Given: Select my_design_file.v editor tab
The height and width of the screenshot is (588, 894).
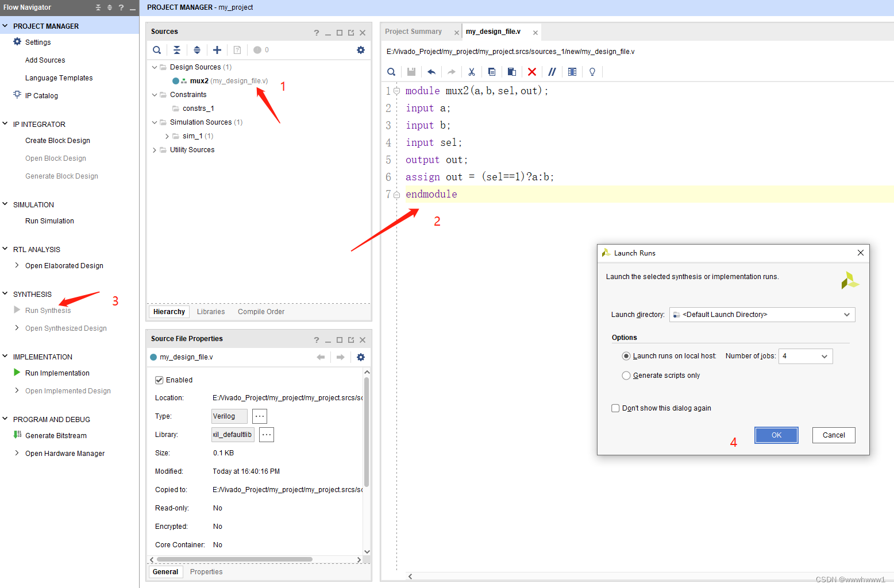Looking at the screenshot, I should coord(493,32).
